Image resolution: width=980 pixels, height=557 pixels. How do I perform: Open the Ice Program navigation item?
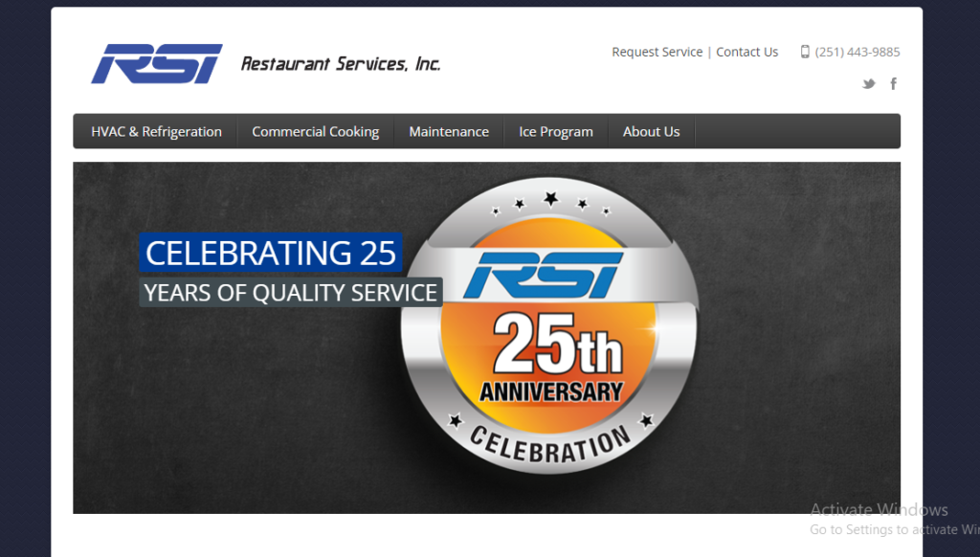(556, 132)
